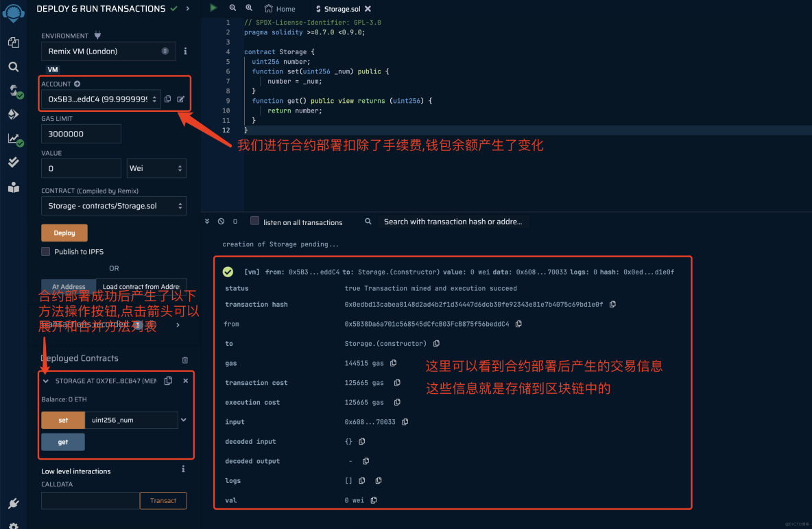Click the Gas Limit input field
The image size is (812, 529).
pos(82,134)
